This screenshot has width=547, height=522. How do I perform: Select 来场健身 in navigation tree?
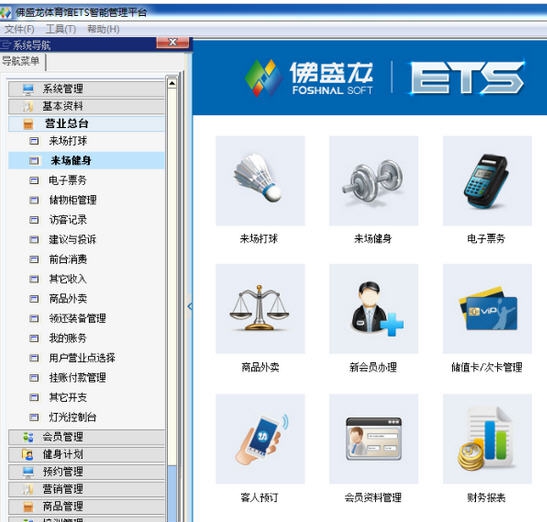(86, 161)
